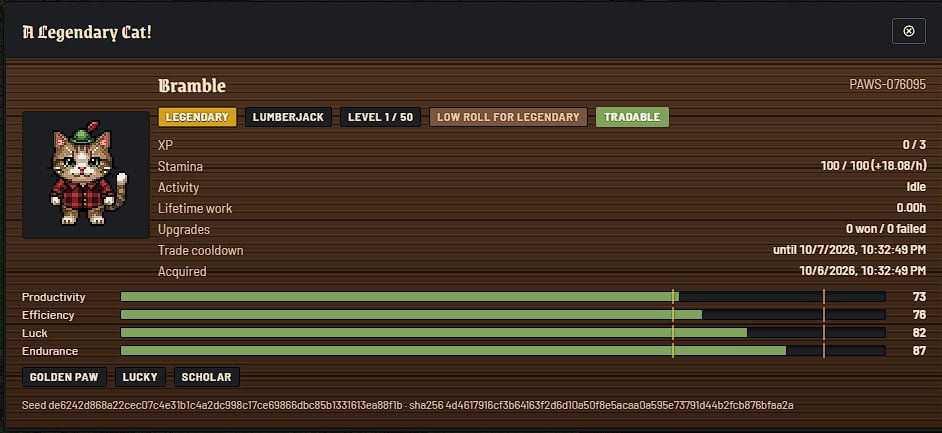
Task: Click the GOLDEN PAW trait tag
Action: [x=64, y=377]
